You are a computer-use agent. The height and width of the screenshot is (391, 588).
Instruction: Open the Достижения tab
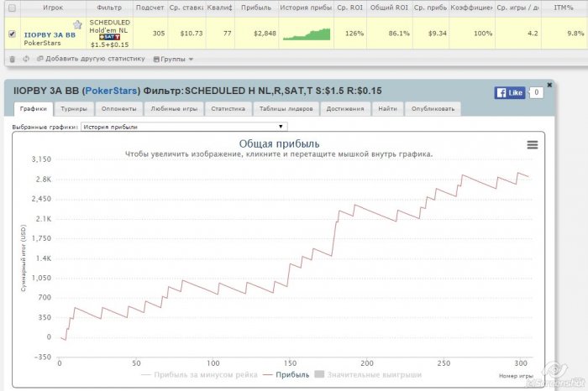pos(345,108)
